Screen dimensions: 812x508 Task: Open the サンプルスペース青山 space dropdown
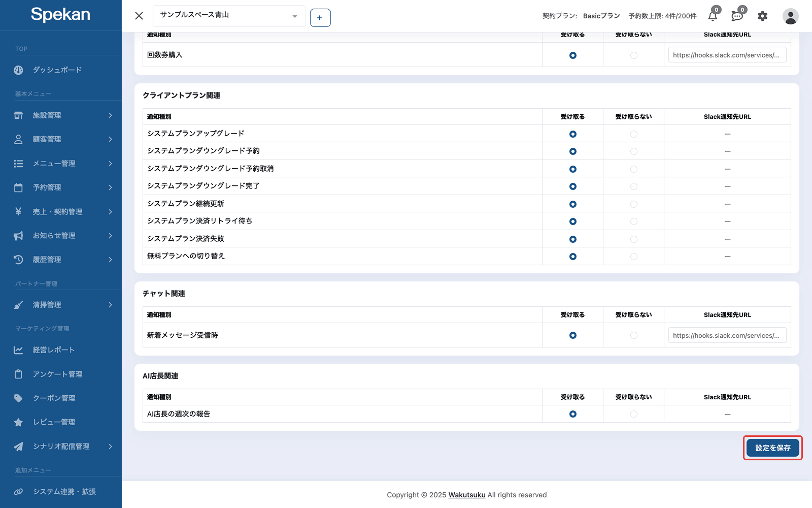[229, 16]
